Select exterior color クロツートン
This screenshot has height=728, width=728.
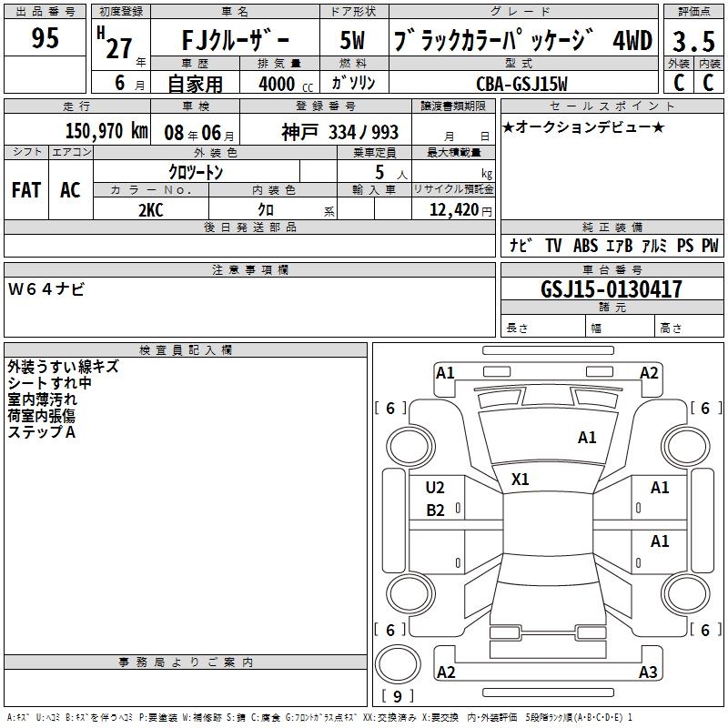coord(196,172)
